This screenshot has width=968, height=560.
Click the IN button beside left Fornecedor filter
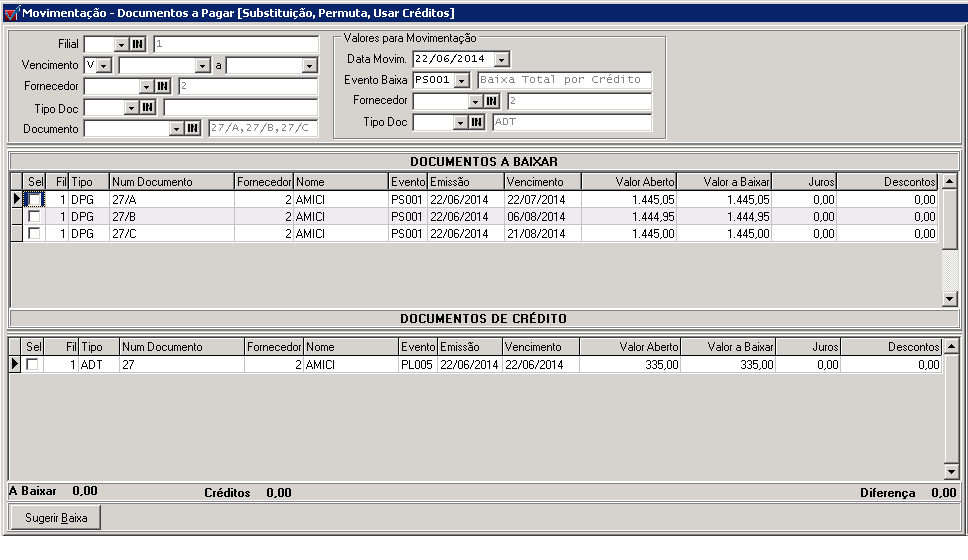point(163,86)
